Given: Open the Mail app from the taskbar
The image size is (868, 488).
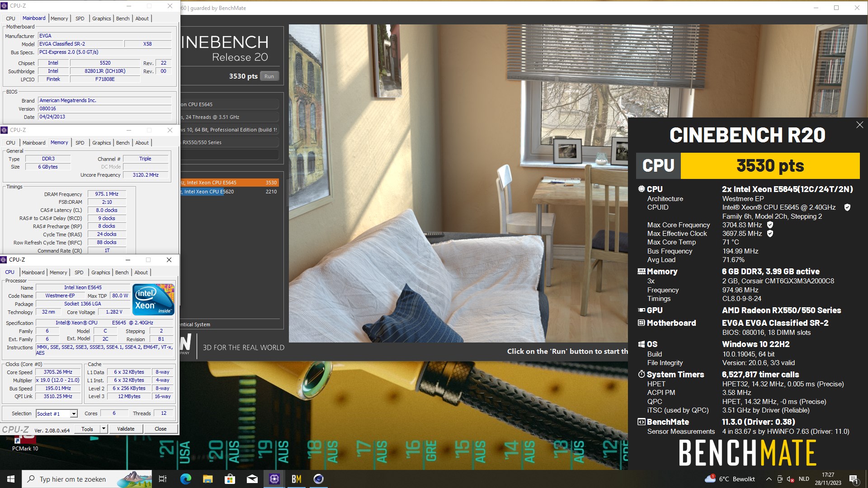Looking at the screenshot, I should 252,479.
